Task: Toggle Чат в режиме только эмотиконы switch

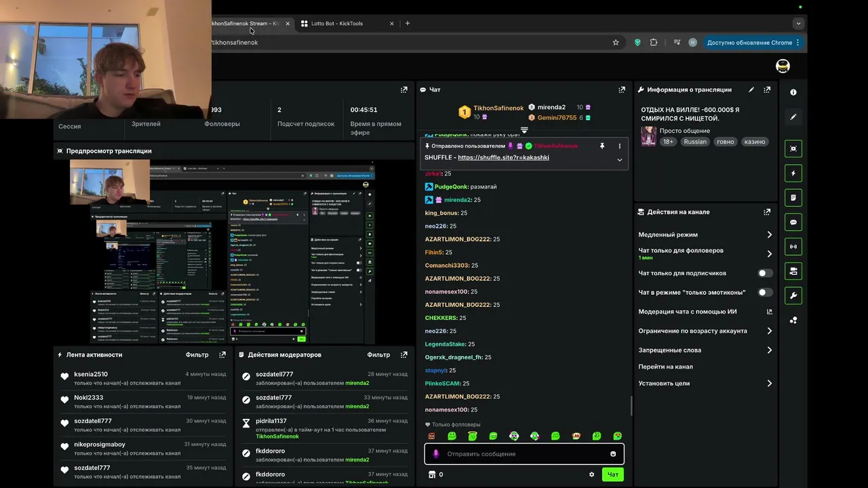Action: point(765,292)
